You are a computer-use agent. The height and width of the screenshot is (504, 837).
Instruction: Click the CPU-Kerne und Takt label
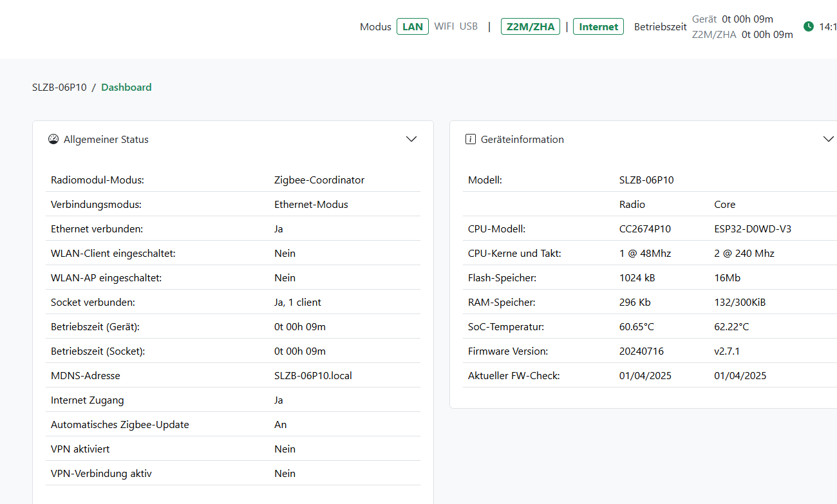[514, 254]
